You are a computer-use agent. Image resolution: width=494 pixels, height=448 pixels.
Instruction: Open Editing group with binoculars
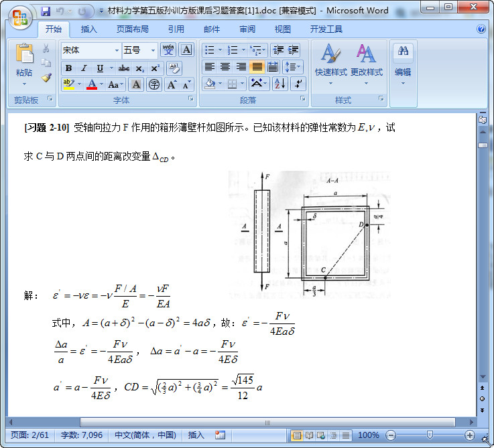tap(403, 64)
